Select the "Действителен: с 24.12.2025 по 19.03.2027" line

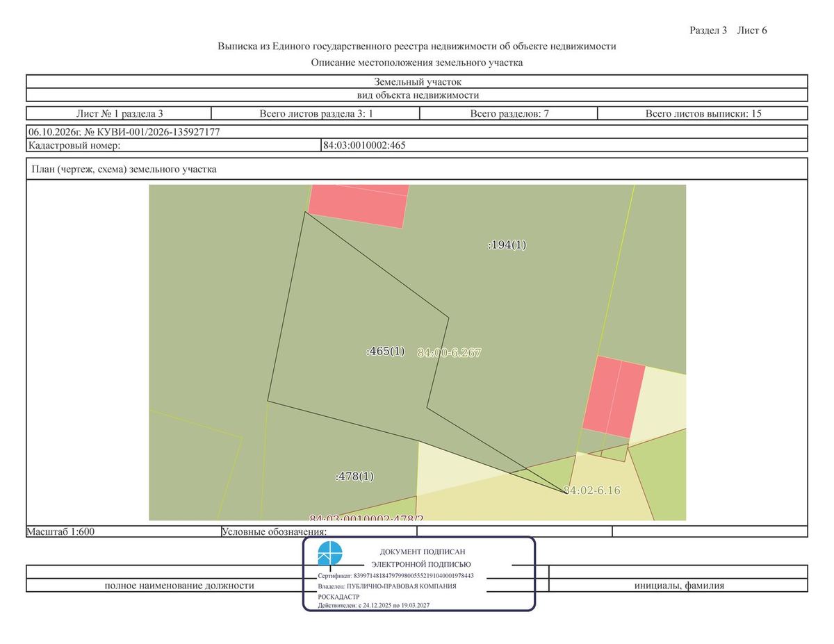click(x=374, y=606)
